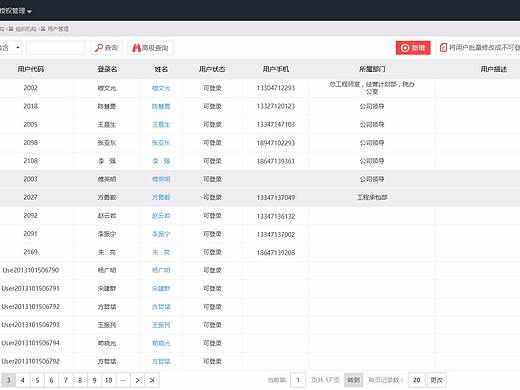Viewport: 520px width, 390px height.
Task: Sort by the 用户手机 column header
Action: tap(276, 69)
